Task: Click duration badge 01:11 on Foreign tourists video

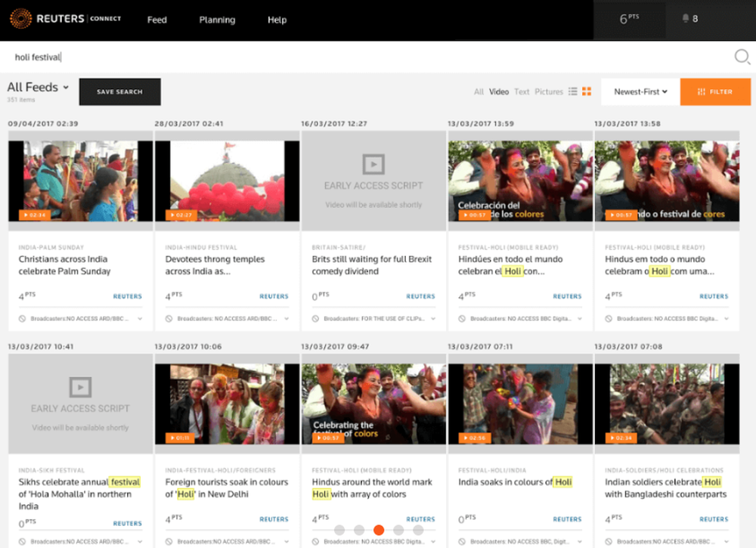Action: tap(180, 438)
